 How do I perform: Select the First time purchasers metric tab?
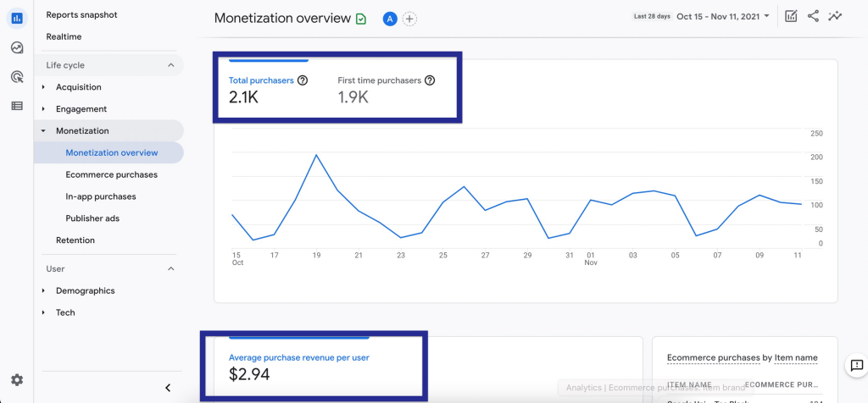[386, 89]
